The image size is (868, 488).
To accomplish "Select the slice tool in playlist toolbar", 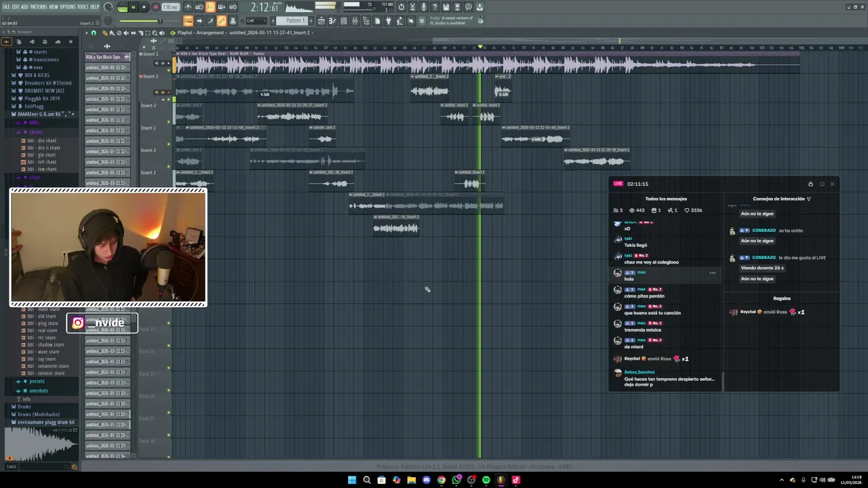I will click(140, 33).
